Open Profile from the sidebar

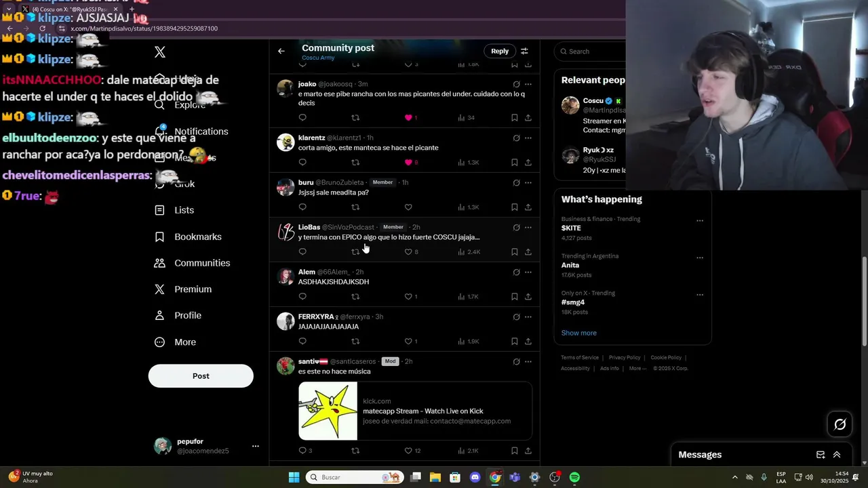(x=178, y=315)
